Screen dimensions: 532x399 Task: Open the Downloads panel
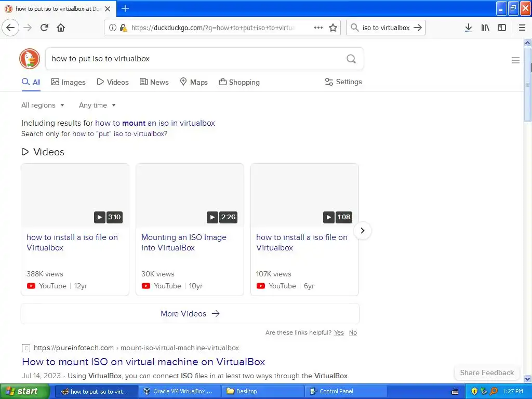[469, 28]
